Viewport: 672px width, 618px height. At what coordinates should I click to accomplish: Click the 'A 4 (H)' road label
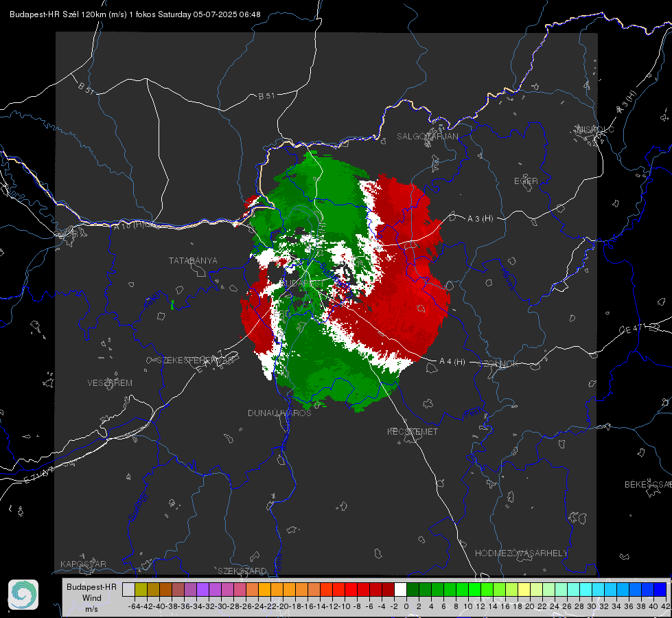click(452, 362)
